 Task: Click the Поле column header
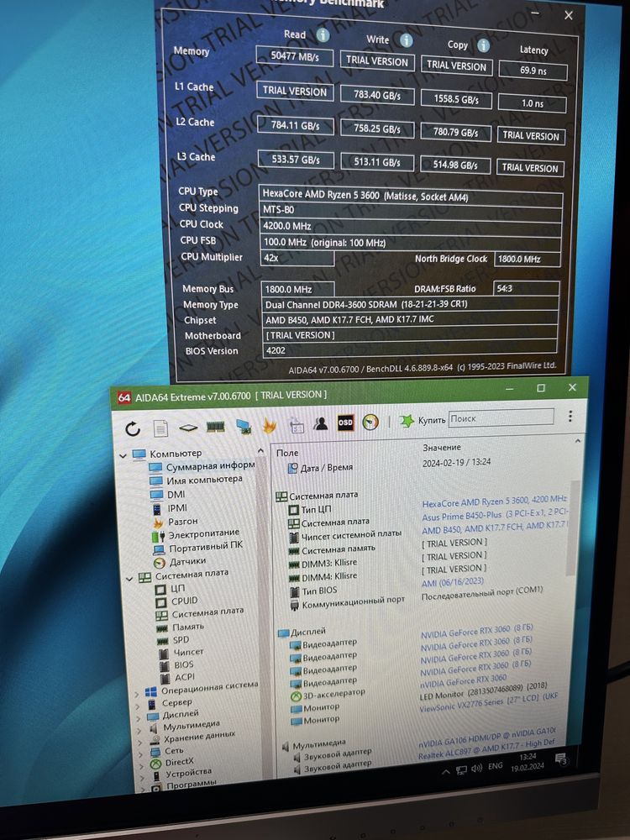pos(287,453)
